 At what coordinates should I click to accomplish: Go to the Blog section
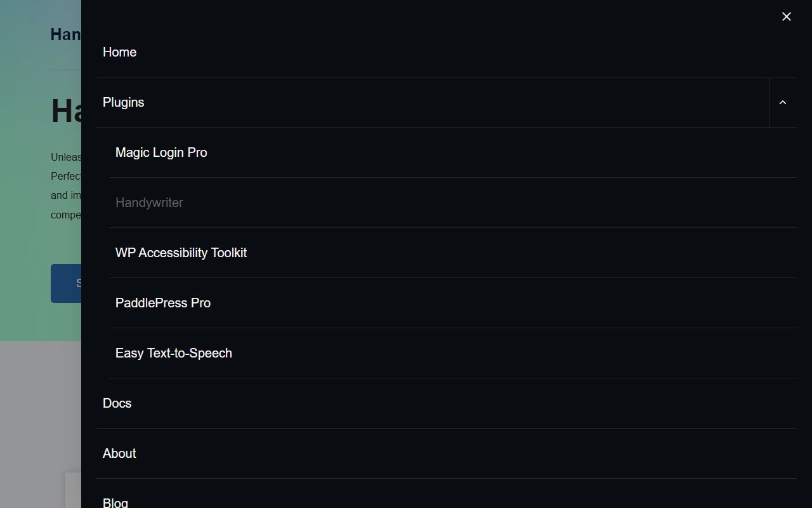pyautogui.click(x=115, y=502)
